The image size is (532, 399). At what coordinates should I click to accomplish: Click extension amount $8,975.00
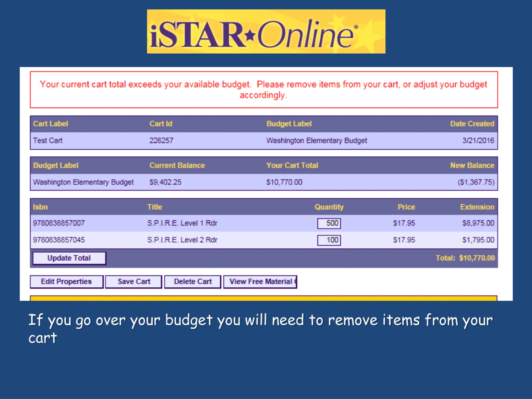click(x=478, y=223)
